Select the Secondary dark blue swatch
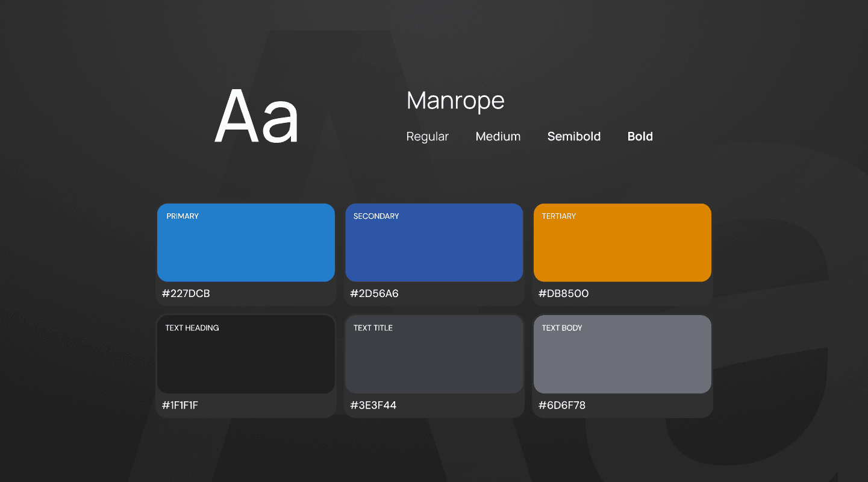Screen dimensions: 868x482 [x=434, y=243]
